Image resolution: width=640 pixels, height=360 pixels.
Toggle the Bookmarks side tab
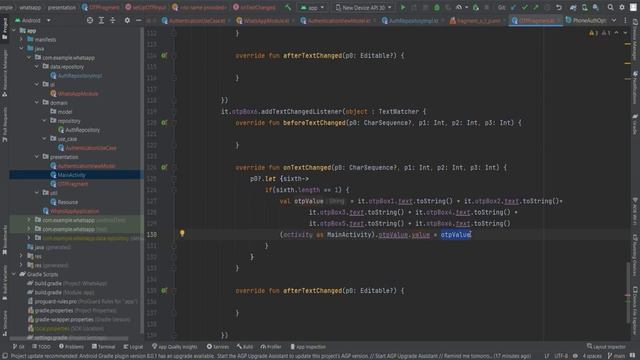[x=4, y=240]
